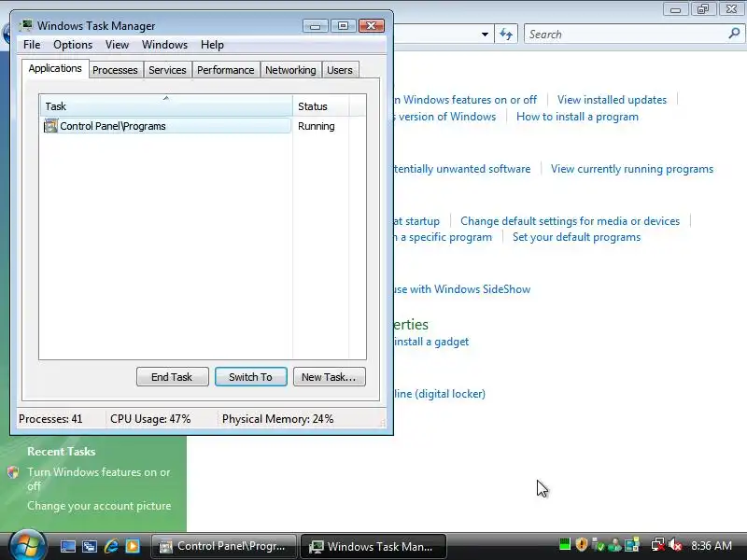Screen dimensions: 747x560
Task: Open the View menu
Action: coord(118,45)
